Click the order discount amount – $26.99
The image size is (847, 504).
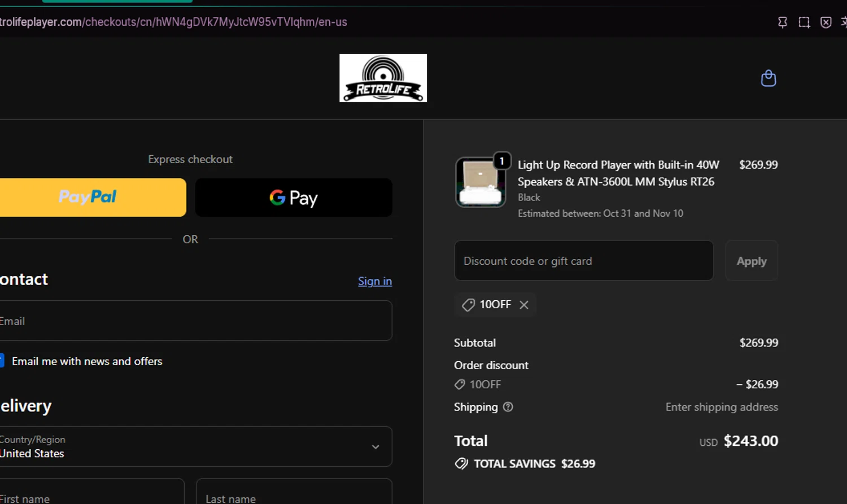(x=757, y=384)
